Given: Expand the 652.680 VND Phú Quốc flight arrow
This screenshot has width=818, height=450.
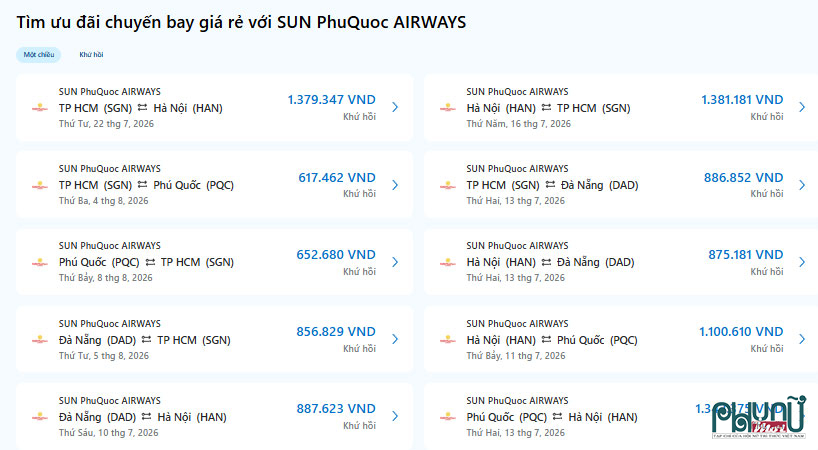Looking at the screenshot, I should click(x=395, y=262).
